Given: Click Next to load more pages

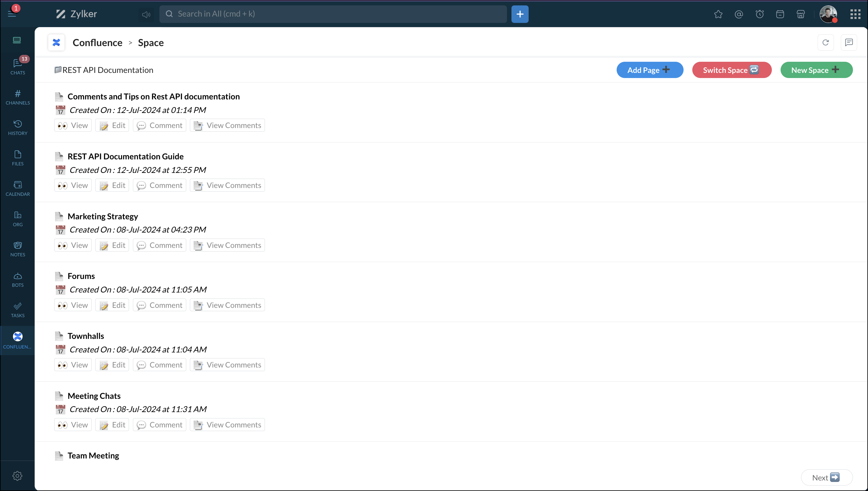Looking at the screenshot, I should pos(826,477).
